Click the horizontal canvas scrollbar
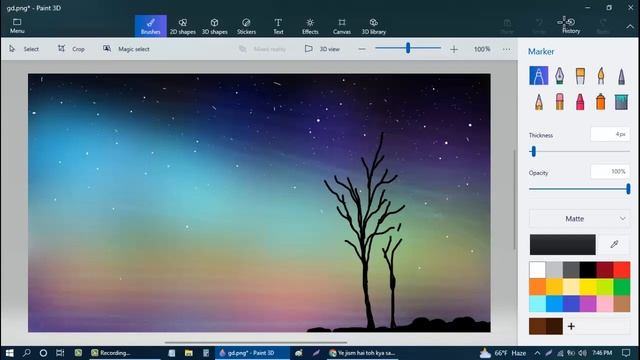The width and height of the screenshot is (640, 360). tap(256, 342)
